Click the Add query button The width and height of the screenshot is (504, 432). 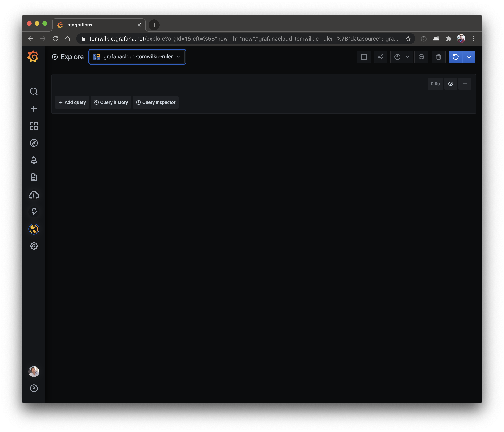72,102
